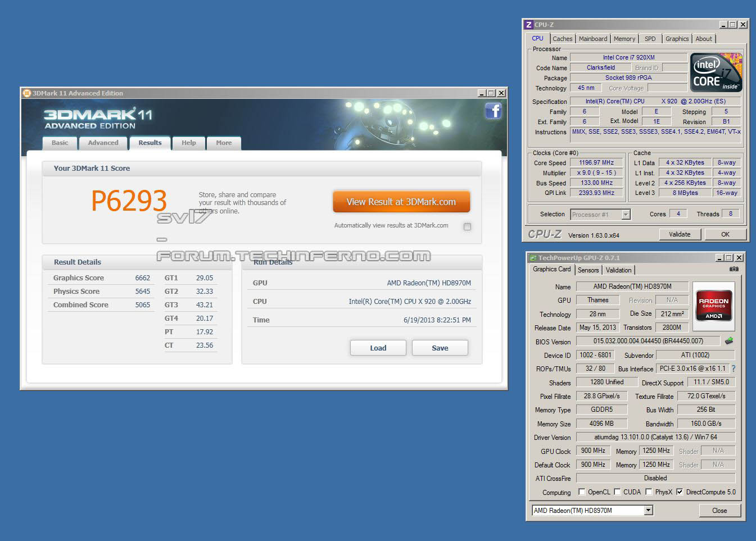Close the GPU-Z window with the X

coord(739,258)
